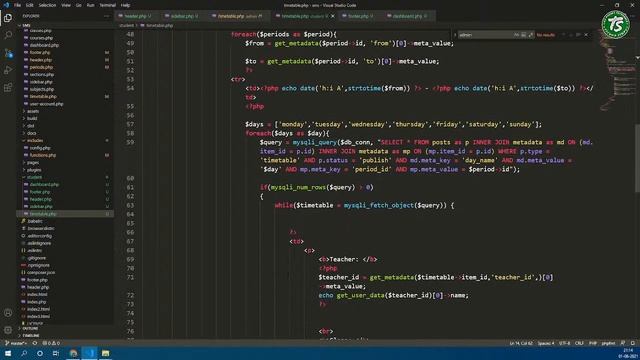This screenshot has height=360, width=640.
Task: Open the Help menu
Action: point(125,5)
